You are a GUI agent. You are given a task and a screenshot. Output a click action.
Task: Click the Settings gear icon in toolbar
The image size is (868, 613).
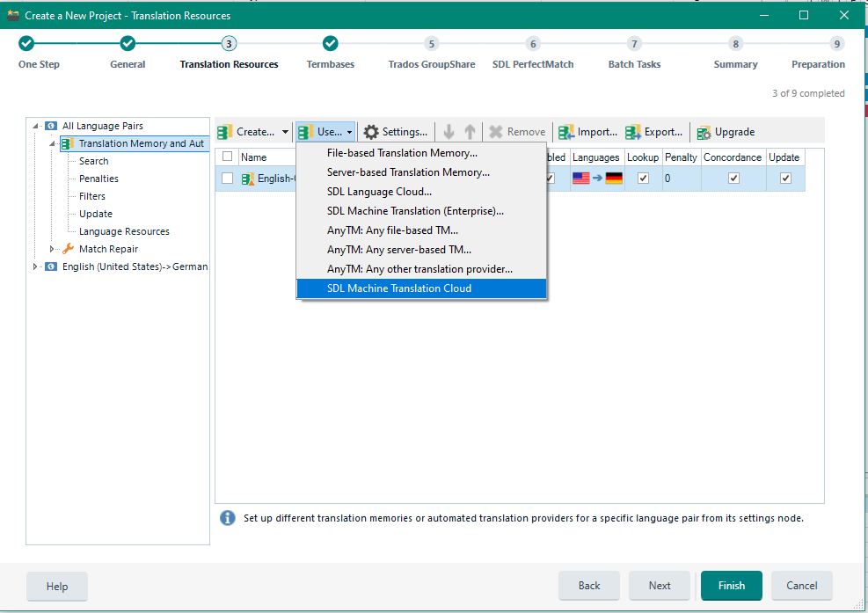click(x=371, y=132)
